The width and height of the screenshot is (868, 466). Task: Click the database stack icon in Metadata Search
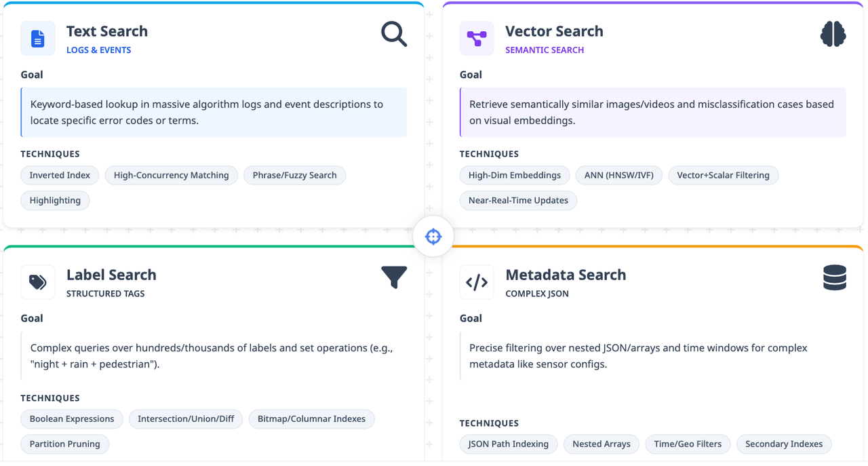[x=835, y=277]
